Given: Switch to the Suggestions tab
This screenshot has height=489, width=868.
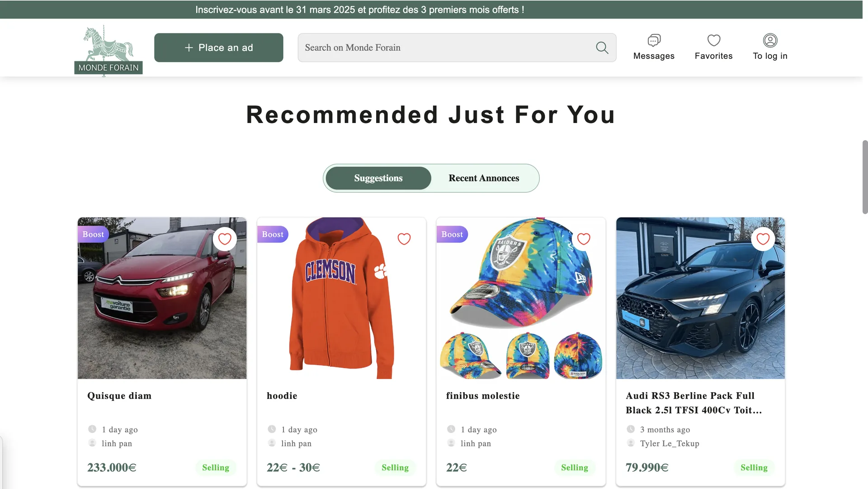Looking at the screenshot, I should point(378,178).
